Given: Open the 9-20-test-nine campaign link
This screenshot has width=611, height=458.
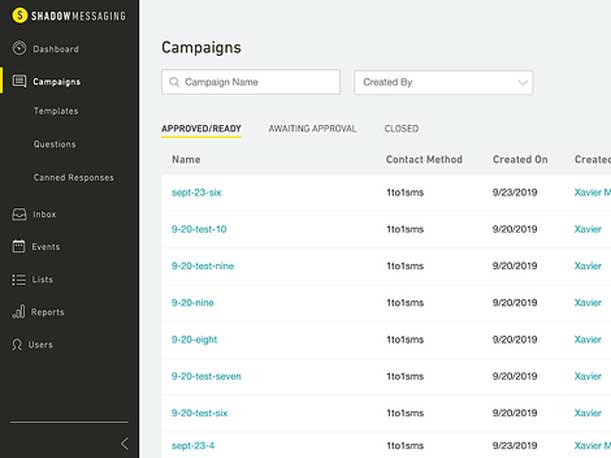Looking at the screenshot, I should (203, 266).
